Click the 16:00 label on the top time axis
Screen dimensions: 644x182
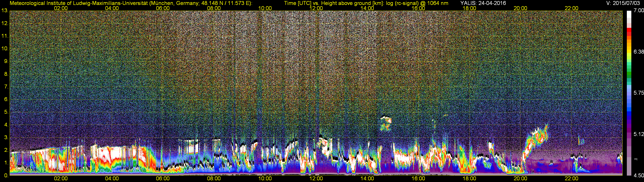[x=418, y=8]
